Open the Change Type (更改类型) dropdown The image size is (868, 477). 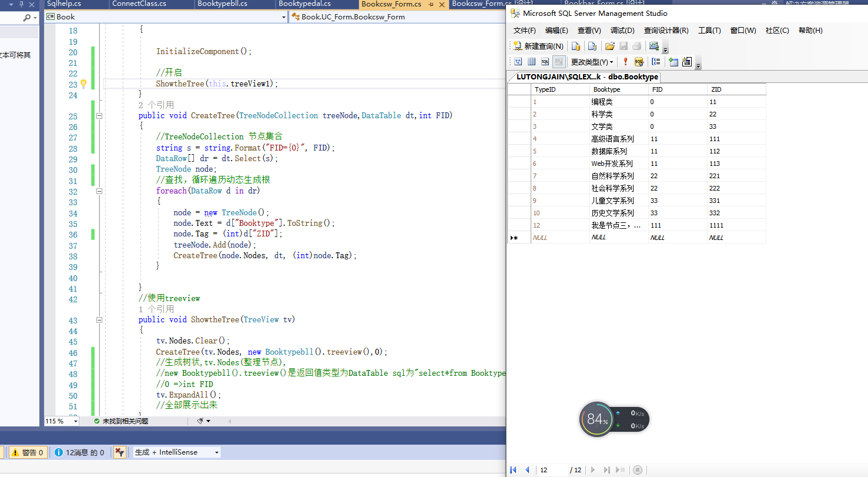click(592, 62)
